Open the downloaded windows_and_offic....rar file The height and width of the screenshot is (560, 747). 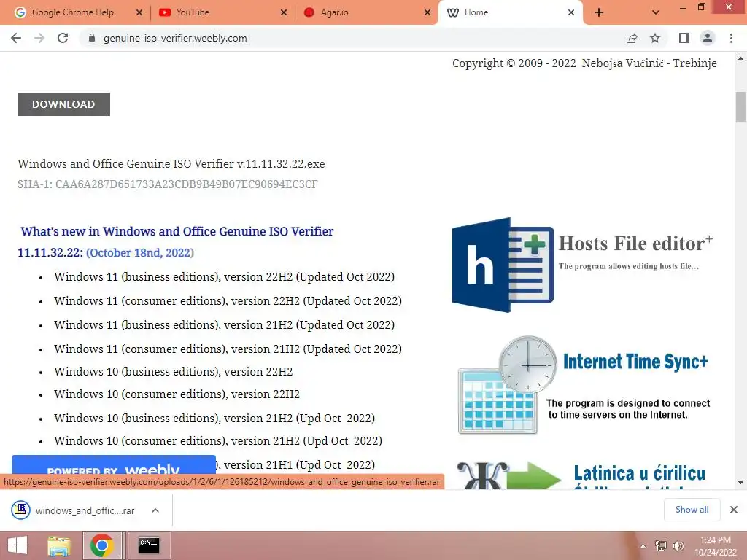coord(74,510)
